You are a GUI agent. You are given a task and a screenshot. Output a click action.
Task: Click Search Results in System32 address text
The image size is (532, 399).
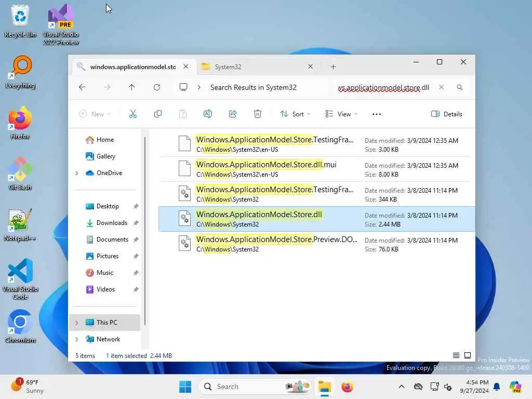pyautogui.click(x=254, y=87)
